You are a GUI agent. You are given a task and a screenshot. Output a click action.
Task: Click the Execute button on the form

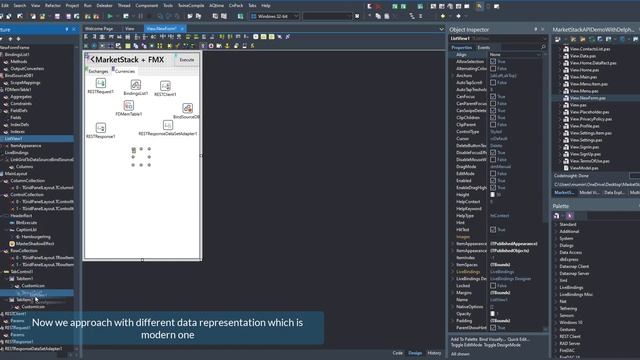coord(187,60)
